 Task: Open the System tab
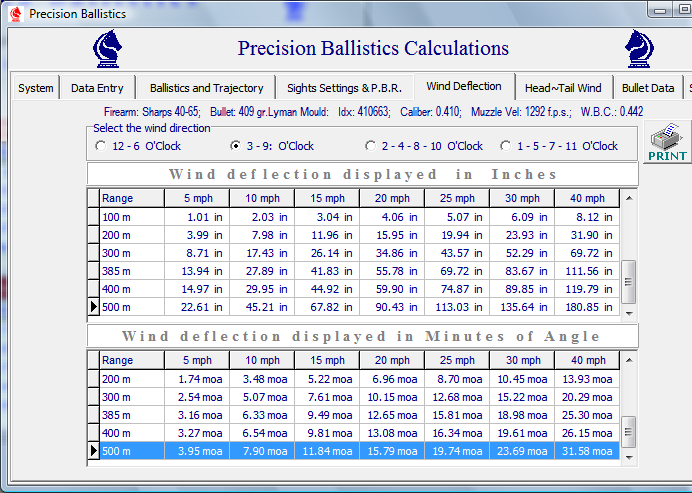[x=36, y=88]
